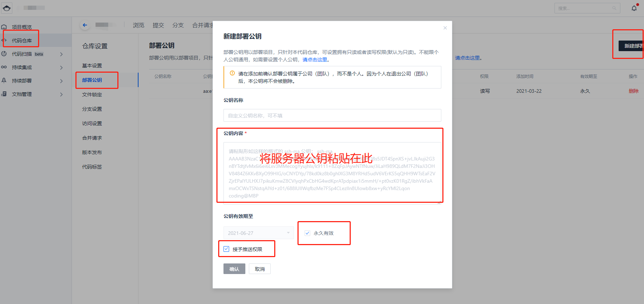
Task: Open the notification bell icon
Action: (x=634, y=8)
